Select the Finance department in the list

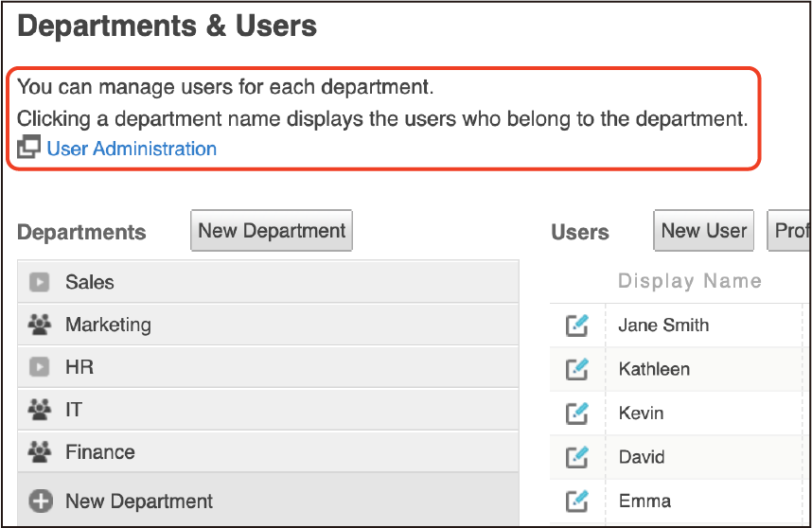pyautogui.click(x=100, y=452)
